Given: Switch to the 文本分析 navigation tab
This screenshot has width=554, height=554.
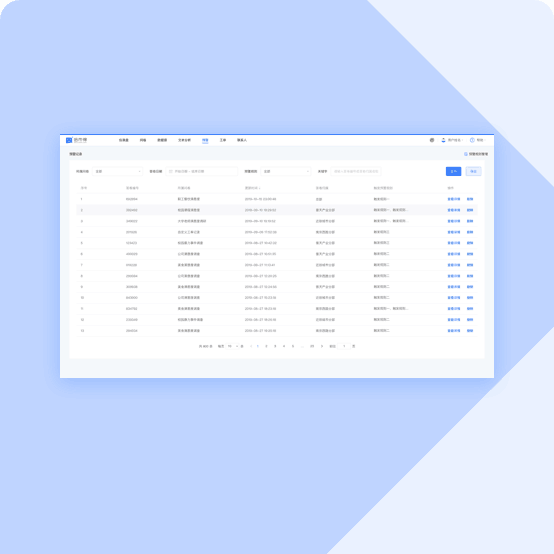Looking at the screenshot, I should (x=184, y=140).
